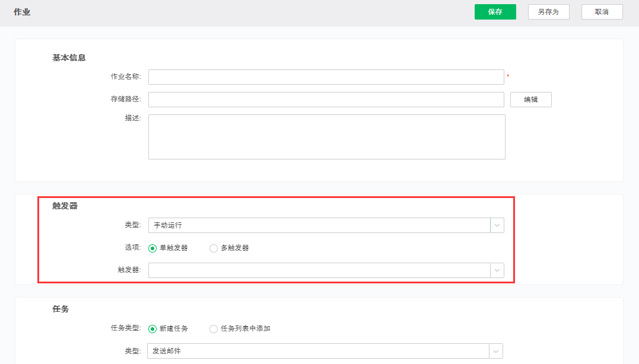Click into the 存储路径 input box

(x=326, y=100)
